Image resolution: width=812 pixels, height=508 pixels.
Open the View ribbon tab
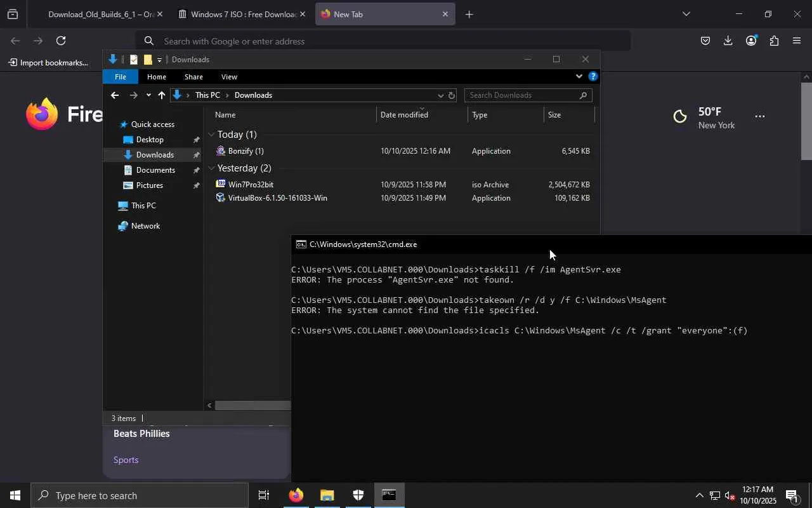[229, 77]
